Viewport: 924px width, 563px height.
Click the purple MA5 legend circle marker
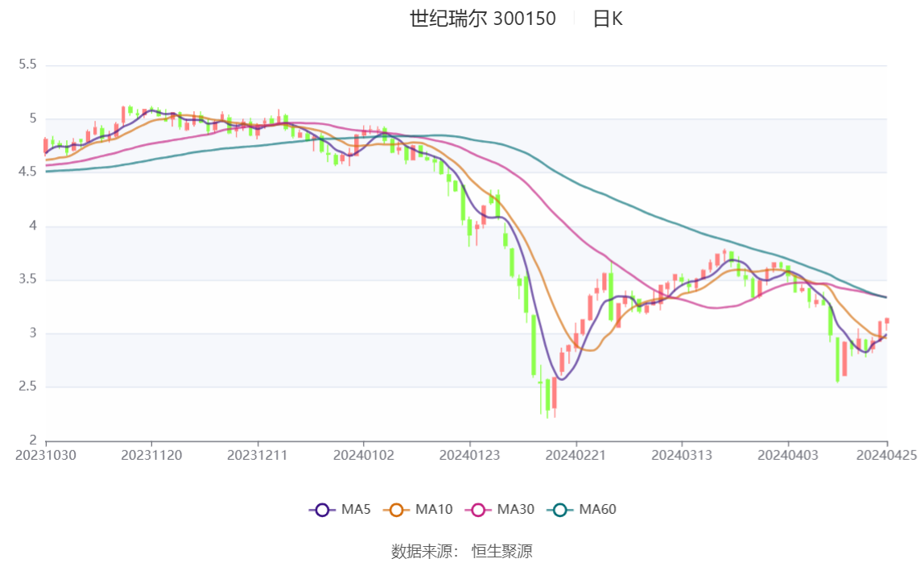pos(322,510)
